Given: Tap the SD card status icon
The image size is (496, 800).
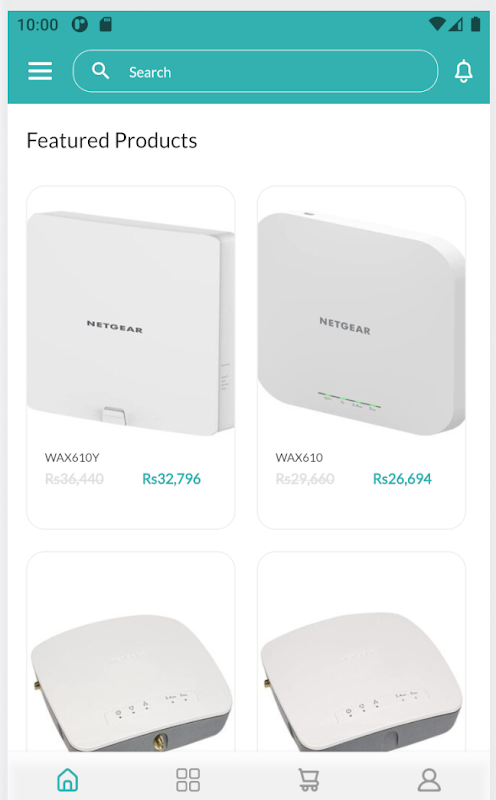Looking at the screenshot, I should point(106,24).
